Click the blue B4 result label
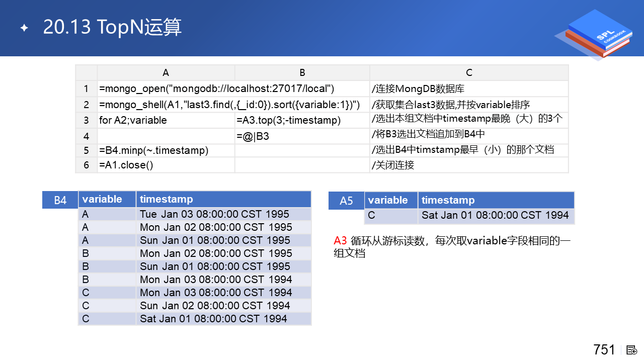 (60, 200)
